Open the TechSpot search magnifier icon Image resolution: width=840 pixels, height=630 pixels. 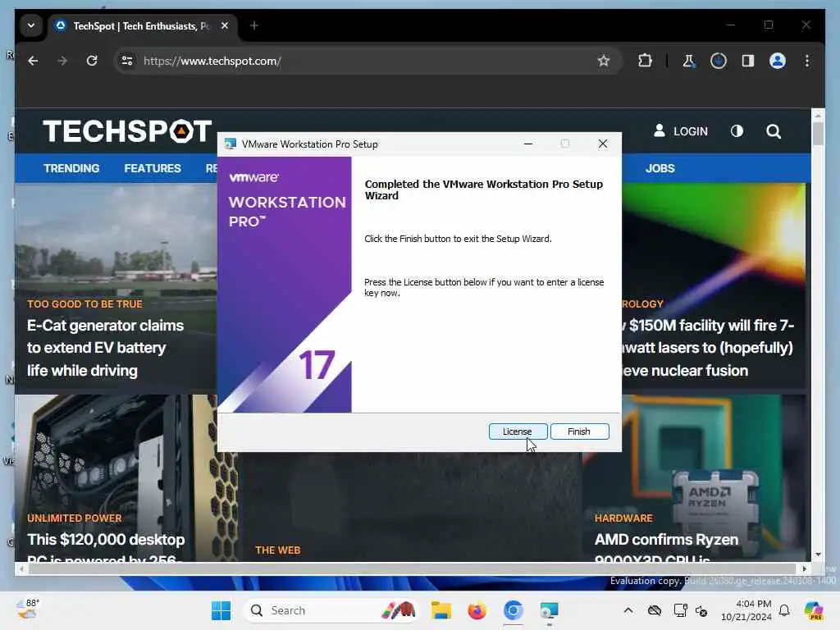tap(773, 131)
